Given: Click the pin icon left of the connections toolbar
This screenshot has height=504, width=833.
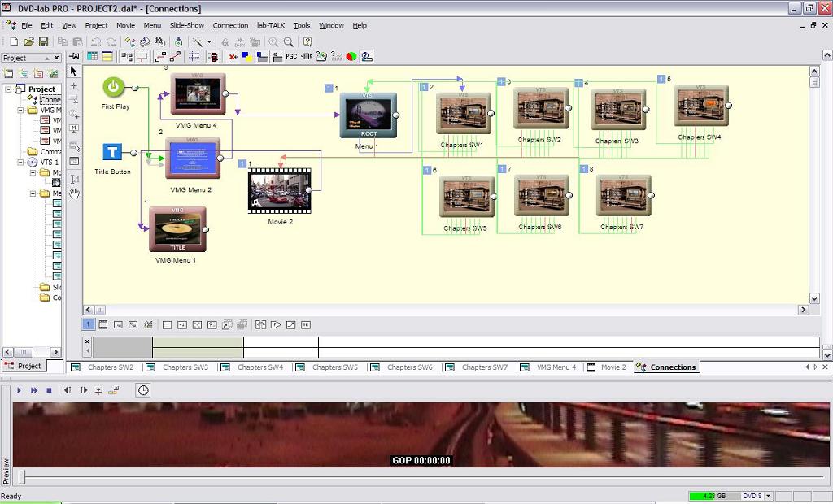Looking at the screenshot, I should [74, 56].
